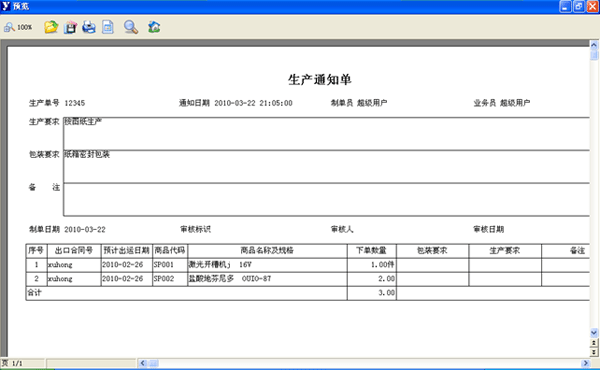Viewport: 600px width, 370px height.
Task: Open a report file with folder icon
Action: (51, 27)
